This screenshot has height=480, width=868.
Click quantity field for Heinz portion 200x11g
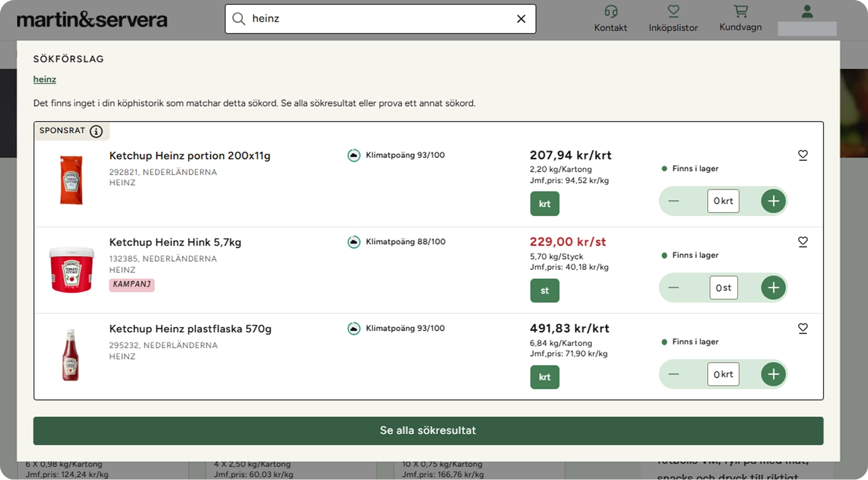tap(723, 201)
